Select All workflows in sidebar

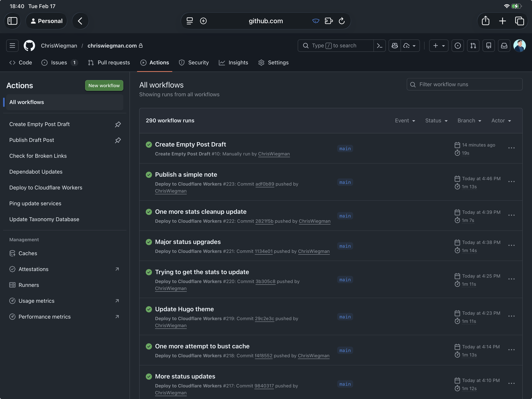65,102
